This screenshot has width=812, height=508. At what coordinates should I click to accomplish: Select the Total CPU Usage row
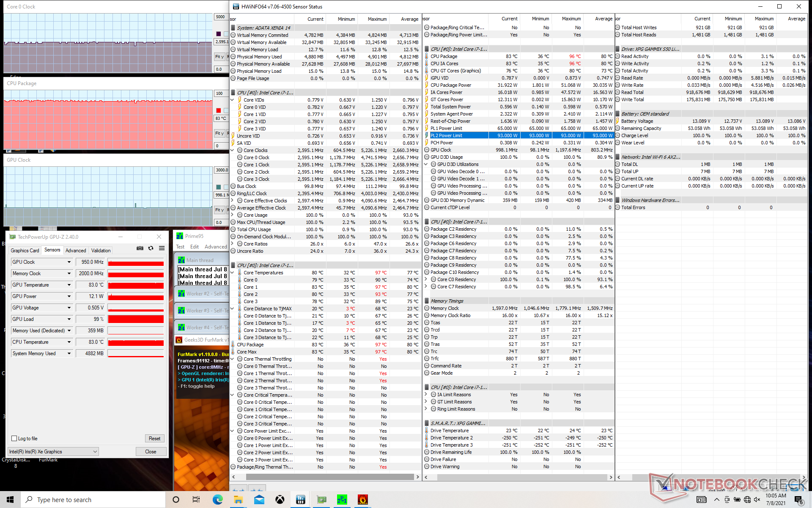325,229
